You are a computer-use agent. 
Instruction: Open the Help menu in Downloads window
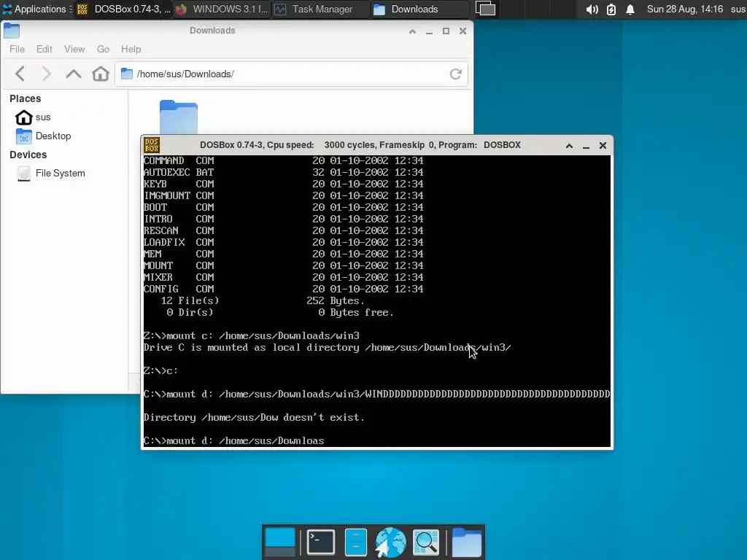(x=131, y=49)
